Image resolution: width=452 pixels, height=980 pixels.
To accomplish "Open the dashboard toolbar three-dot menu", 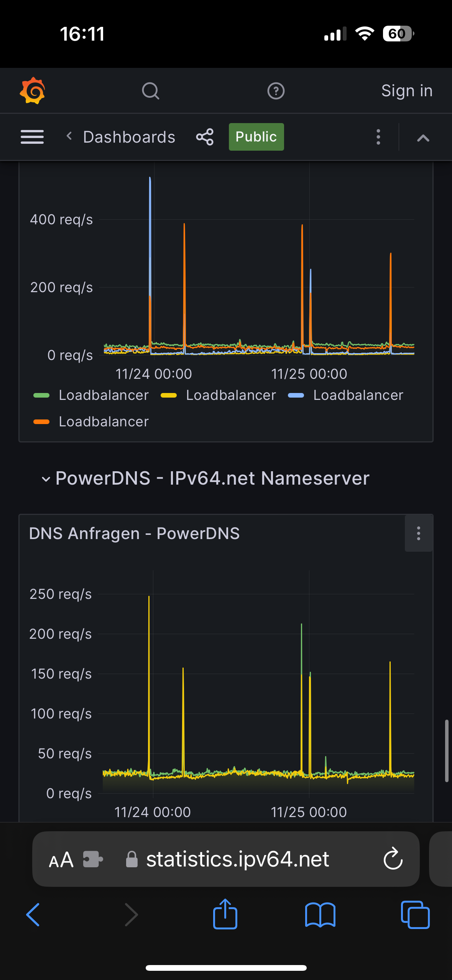I will 378,137.
